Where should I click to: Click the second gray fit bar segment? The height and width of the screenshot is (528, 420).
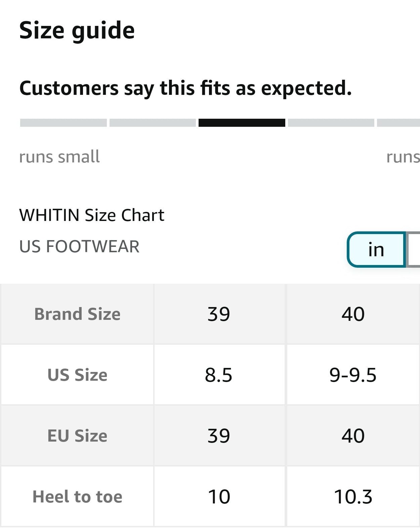(153, 123)
